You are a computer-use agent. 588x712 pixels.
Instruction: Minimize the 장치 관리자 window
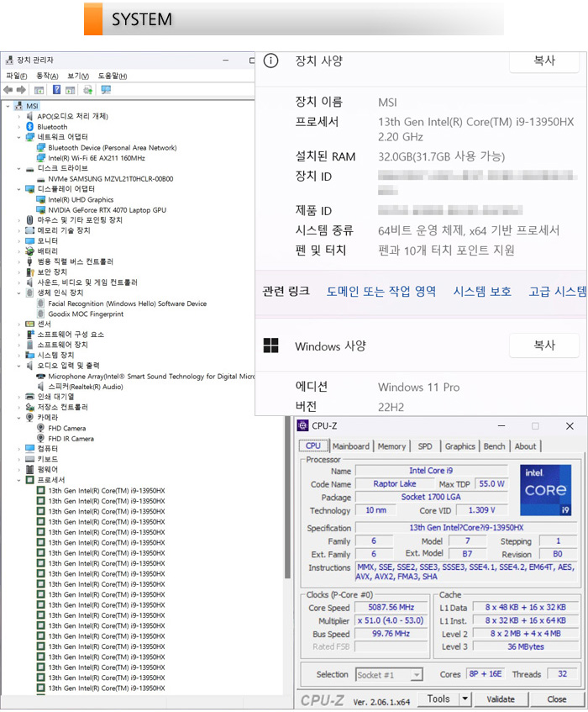pyautogui.click(x=225, y=60)
